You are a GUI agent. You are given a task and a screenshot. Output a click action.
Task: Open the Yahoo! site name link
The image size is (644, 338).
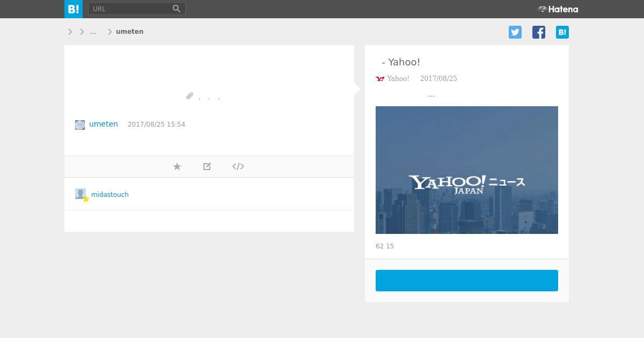[398, 79]
